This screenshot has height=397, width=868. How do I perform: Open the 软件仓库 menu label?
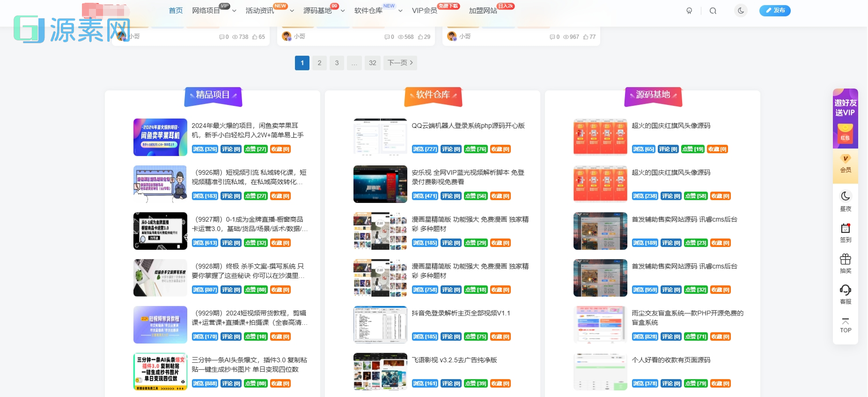(368, 11)
